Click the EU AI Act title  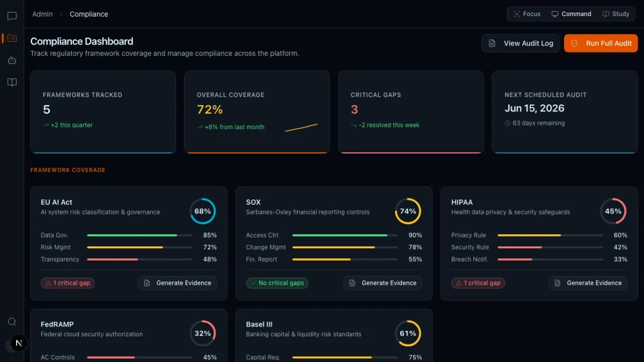56,202
